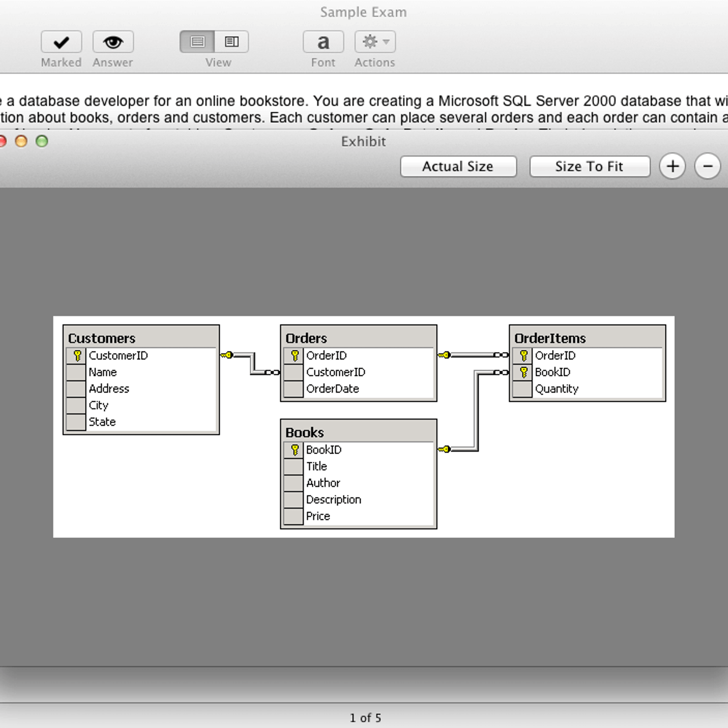Click the CustomerID primary key icon in Customers
This screenshot has height=728, width=728.
(x=77, y=355)
